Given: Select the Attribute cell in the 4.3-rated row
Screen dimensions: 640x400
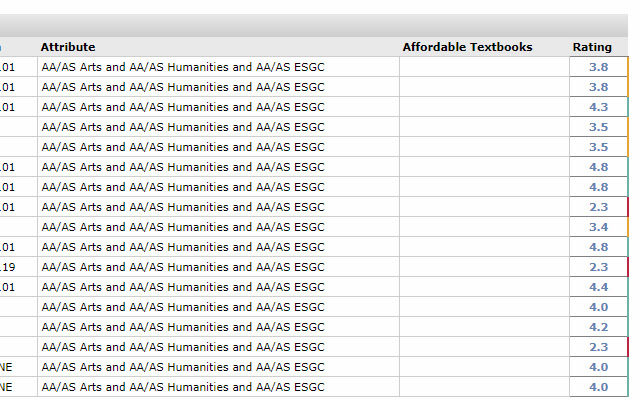Looking at the screenshot, I should (x=183, y=107).
